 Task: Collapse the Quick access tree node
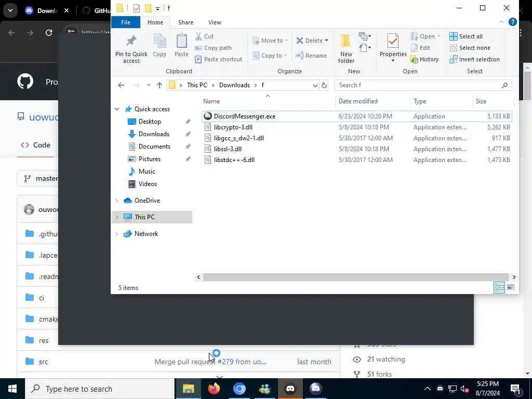click(x=117, y=109)
